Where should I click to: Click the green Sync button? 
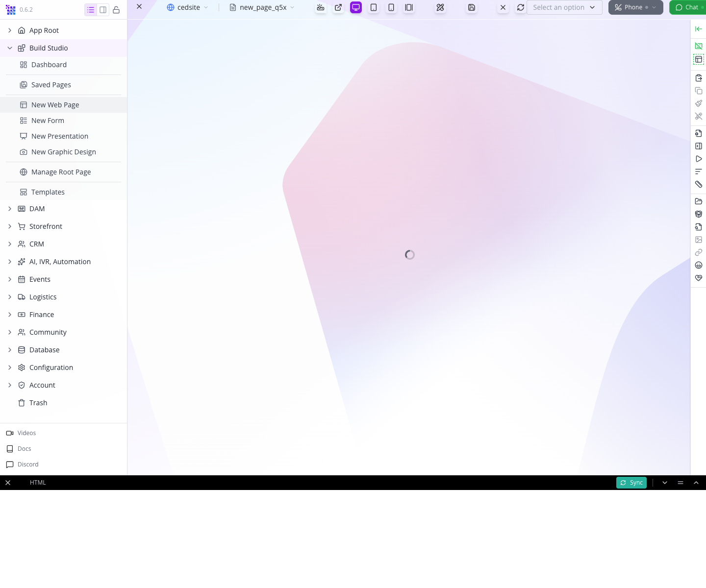[631, 483]
